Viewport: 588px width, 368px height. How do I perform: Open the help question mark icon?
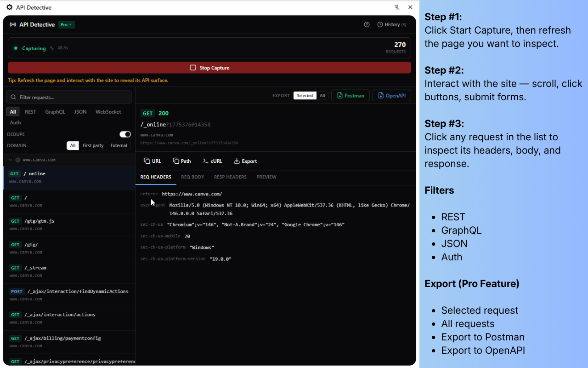click(367, 25)
